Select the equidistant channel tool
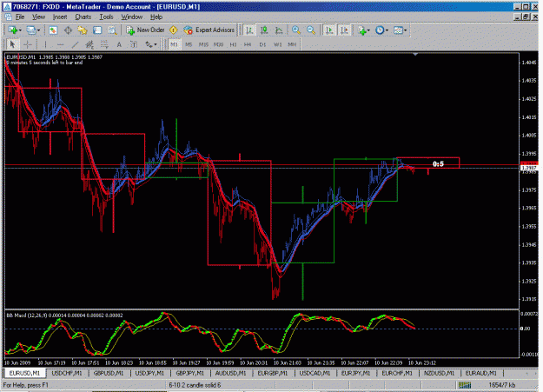 point(89,44)
